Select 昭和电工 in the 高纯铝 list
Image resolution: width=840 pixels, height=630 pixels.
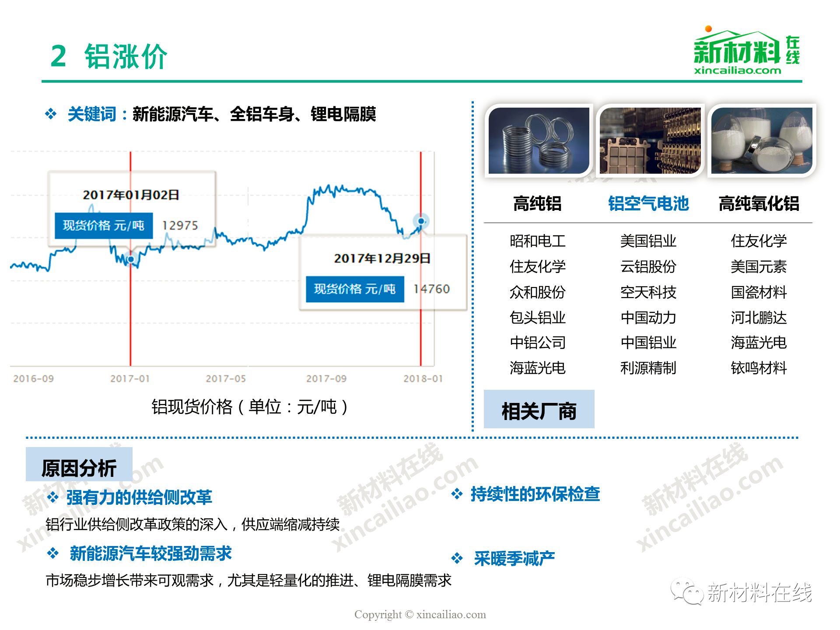click(x=538, y=241)
